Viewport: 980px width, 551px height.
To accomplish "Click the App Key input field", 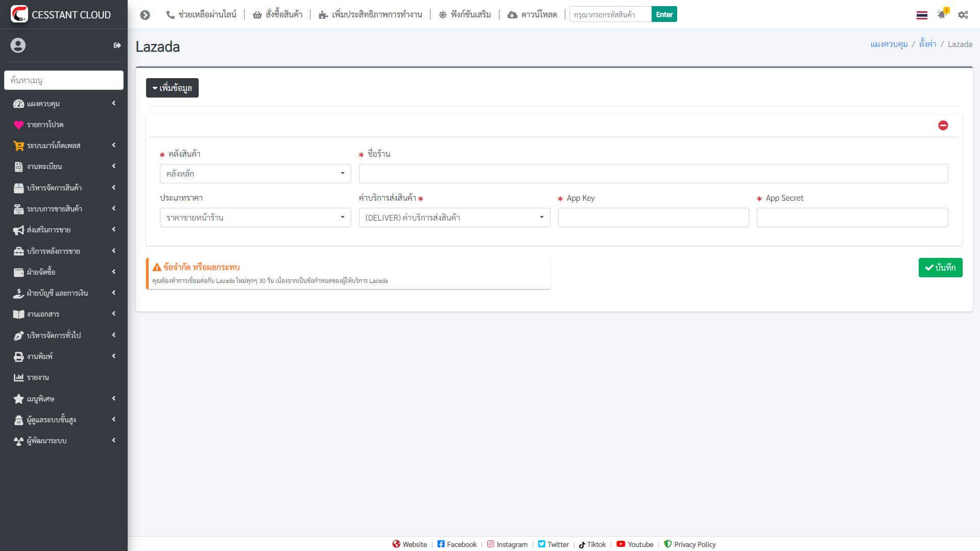I will coord(653,218).
